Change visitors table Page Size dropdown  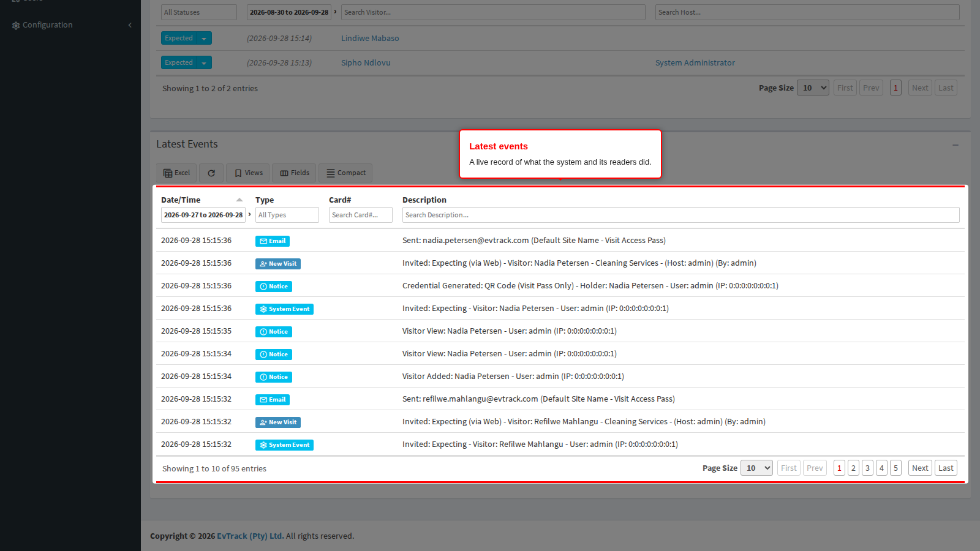(813, 88)
